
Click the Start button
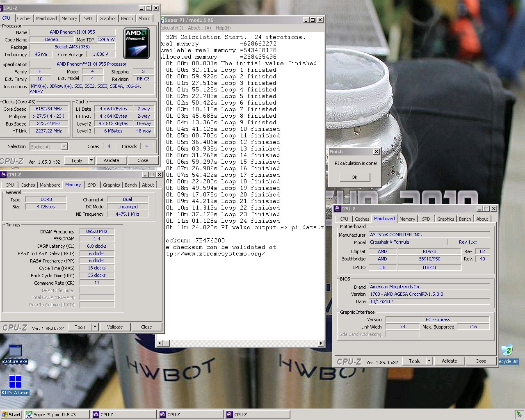click(x=11, y=415)
